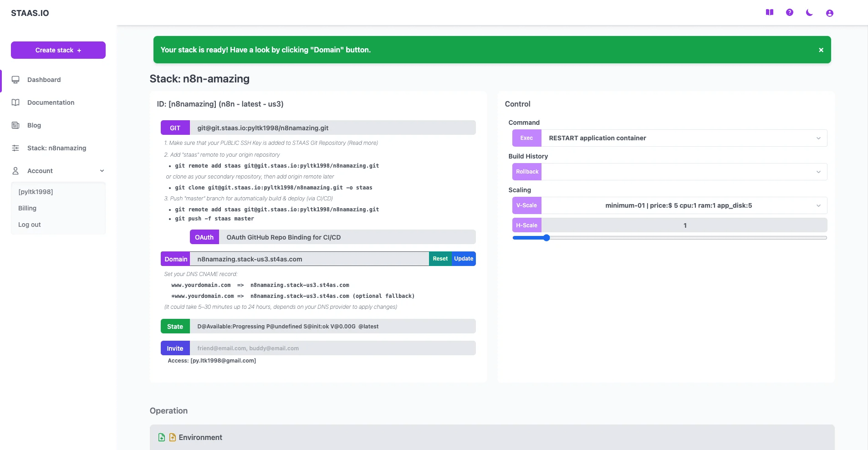868x450 pixels.
Task: Click the git clone command line
Action: (x=274, y=188)
